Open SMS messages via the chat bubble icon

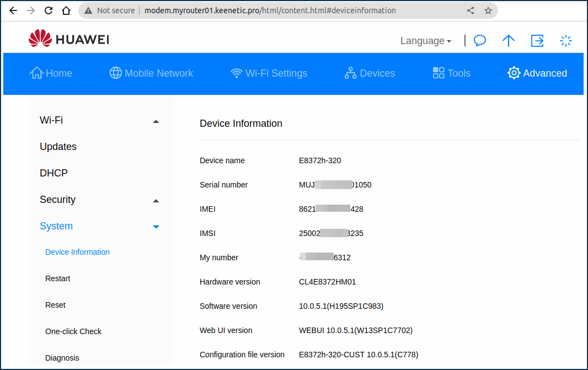click(479, 40)
